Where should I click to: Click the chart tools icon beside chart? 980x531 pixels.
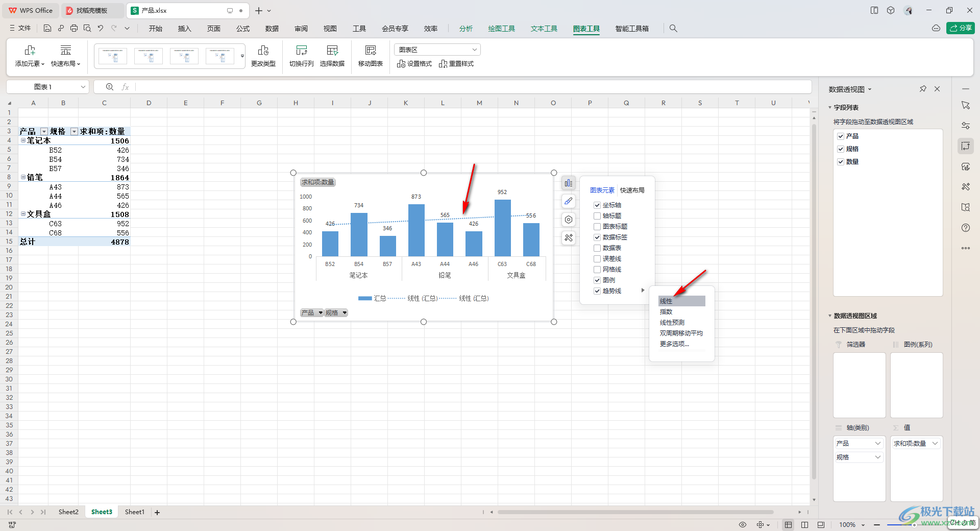(569, 238)
